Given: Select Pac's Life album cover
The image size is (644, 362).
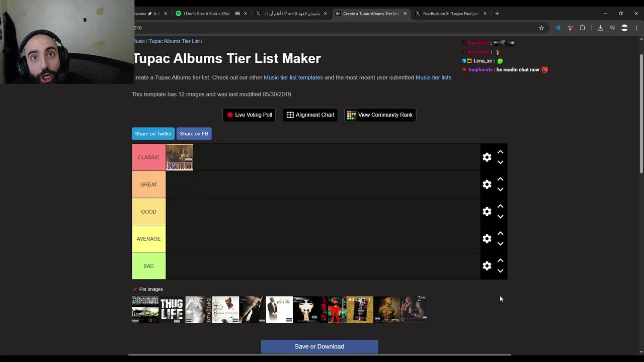Looking at the screenshot, I should tap(279, 310).
